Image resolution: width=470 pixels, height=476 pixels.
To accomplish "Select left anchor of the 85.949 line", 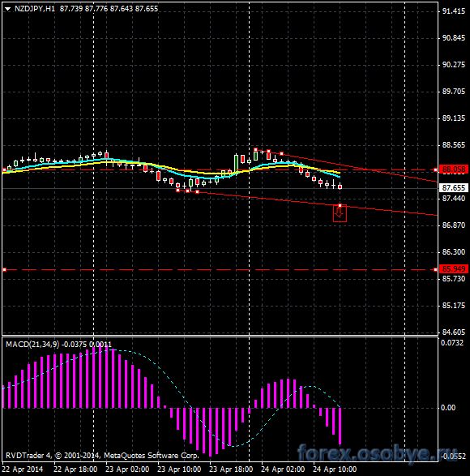I will (x=4, y=269).
